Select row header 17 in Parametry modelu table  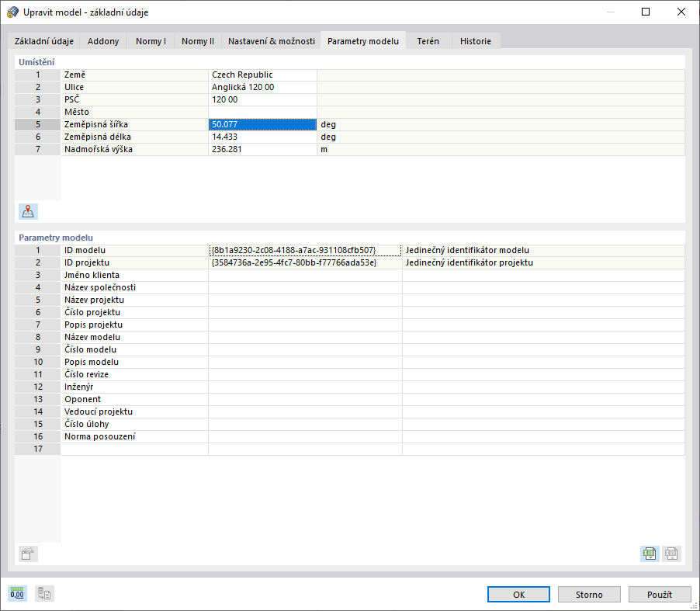click(38, 449)
